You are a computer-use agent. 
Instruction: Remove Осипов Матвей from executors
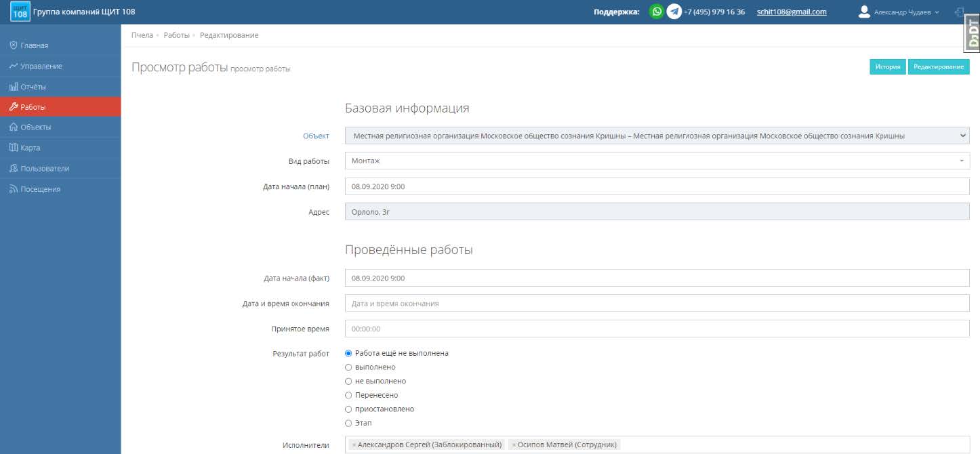coord(514,445)
